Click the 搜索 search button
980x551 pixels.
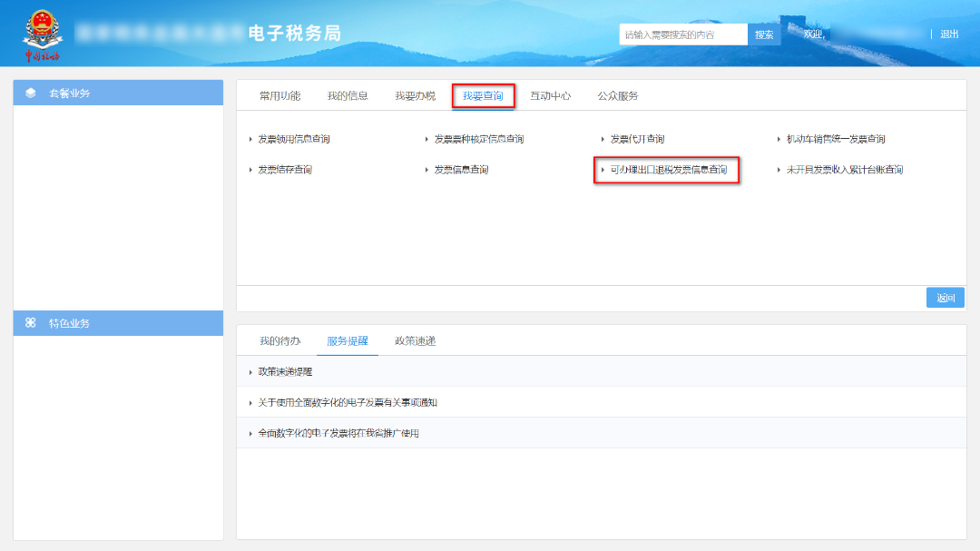764,34
